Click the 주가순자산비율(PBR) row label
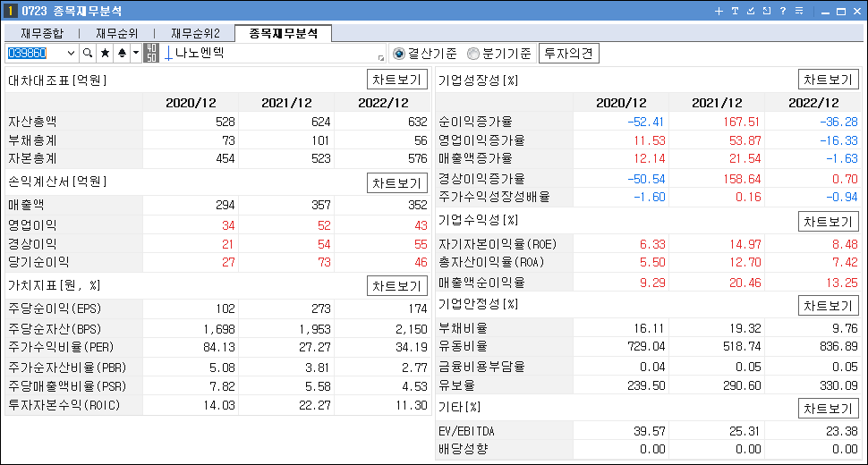This screenshot has width=868, height=465. coord(67,368)
